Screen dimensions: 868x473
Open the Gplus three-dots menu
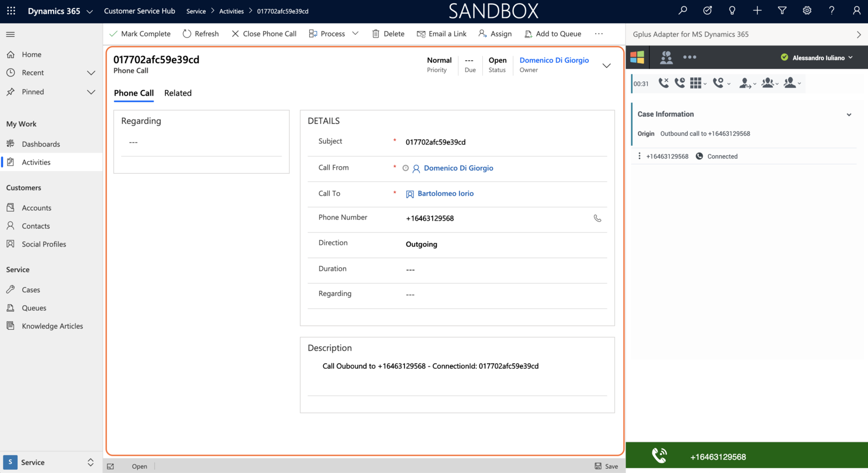coord(690,57)
